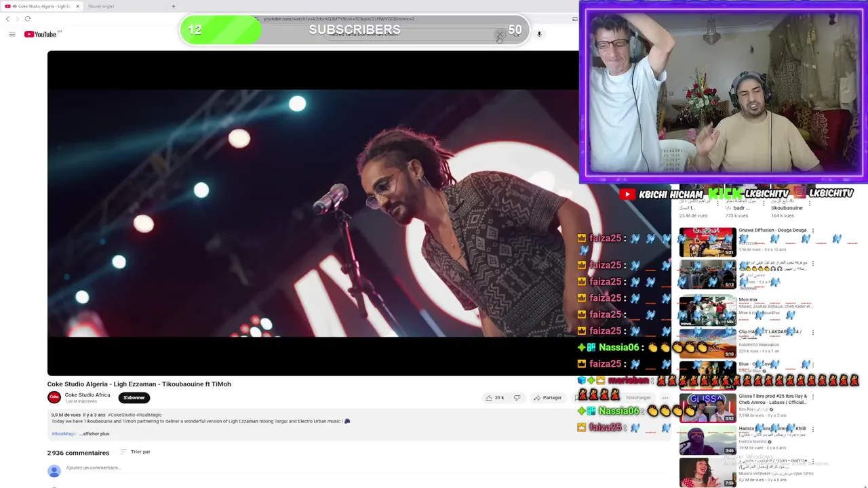
Task: Expand description with ...afficher plus
Action: click(94, 434)
